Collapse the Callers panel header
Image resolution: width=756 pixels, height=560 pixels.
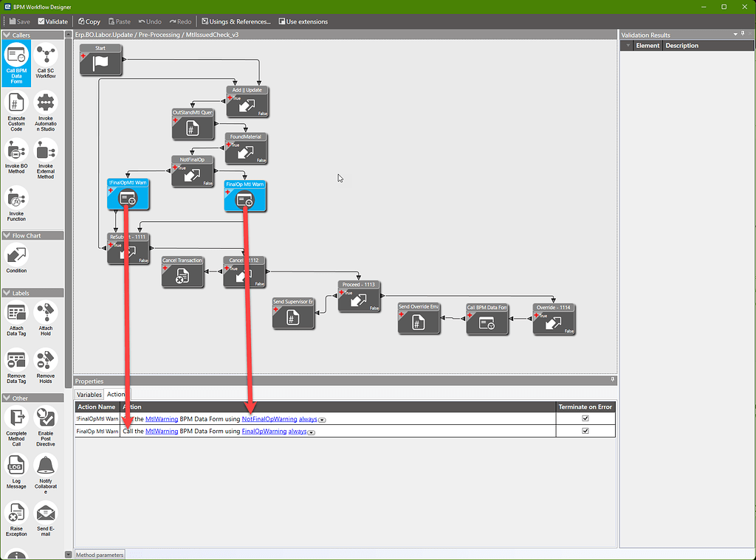[x=6, y=34]
